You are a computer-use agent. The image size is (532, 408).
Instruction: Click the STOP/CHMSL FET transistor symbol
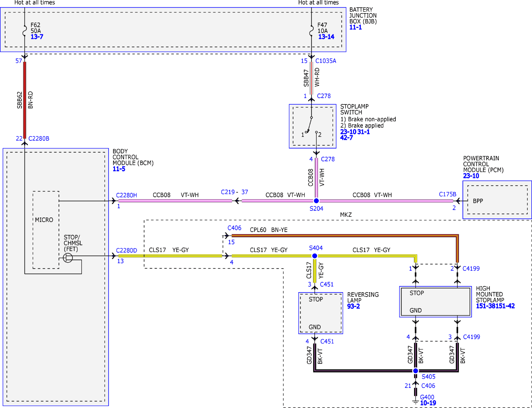tap(68, 258)
